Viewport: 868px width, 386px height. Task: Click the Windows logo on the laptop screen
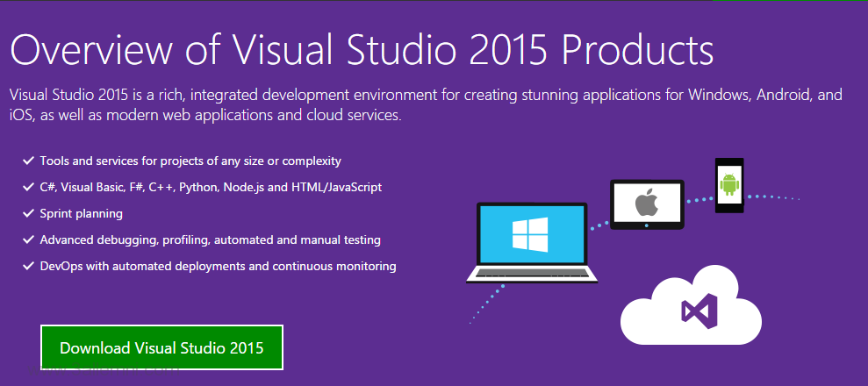tap(531, 234)
